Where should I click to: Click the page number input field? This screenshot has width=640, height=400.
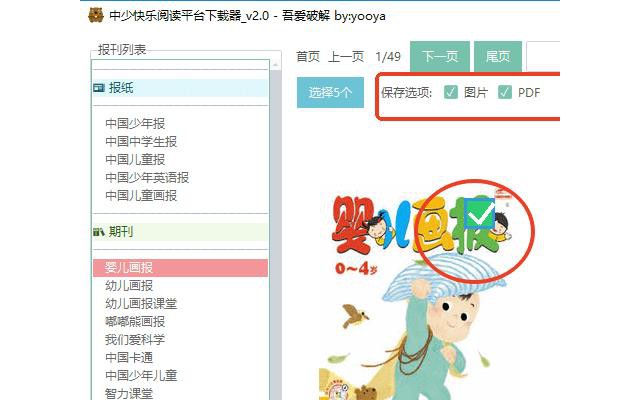[543, 56]
